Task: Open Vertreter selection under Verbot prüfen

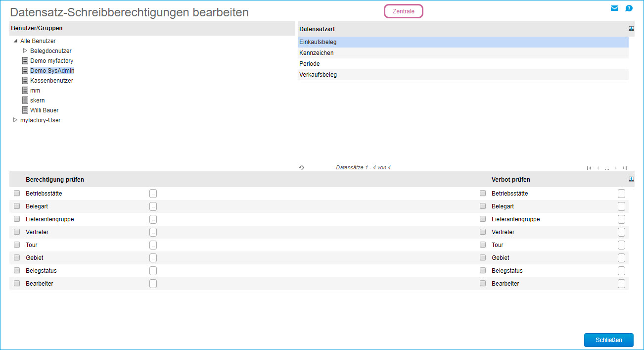Action: [621, 232]
